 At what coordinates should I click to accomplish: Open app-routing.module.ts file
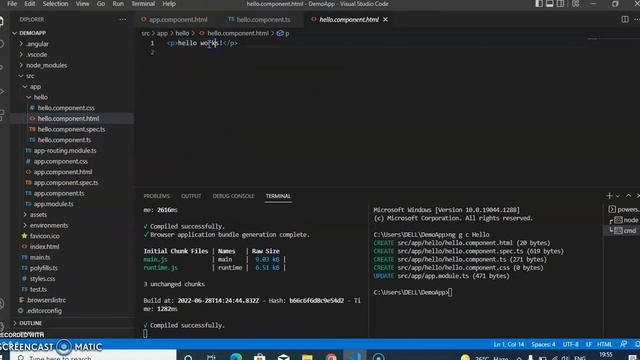65,151
